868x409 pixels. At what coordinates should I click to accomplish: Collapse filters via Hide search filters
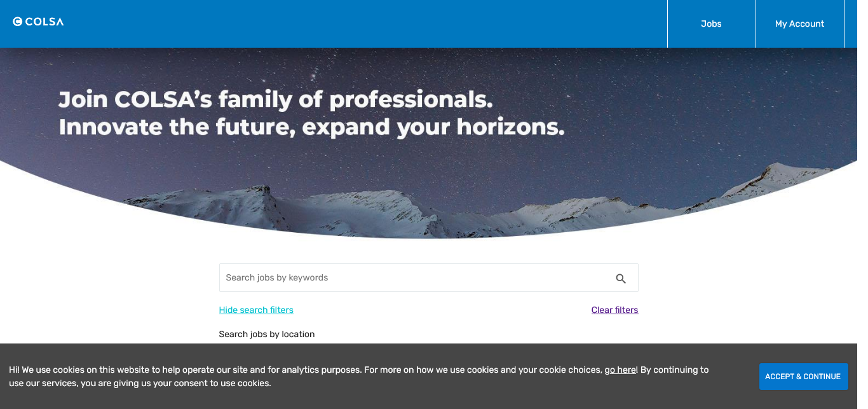click(x=256, y=310)
